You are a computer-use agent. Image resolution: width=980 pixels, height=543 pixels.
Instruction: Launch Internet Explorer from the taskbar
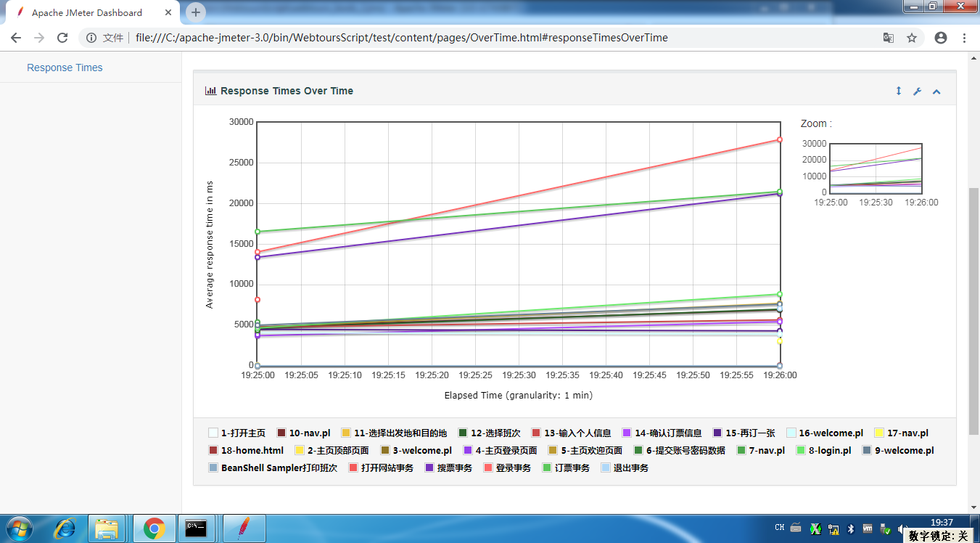click(x=64, y=528)
